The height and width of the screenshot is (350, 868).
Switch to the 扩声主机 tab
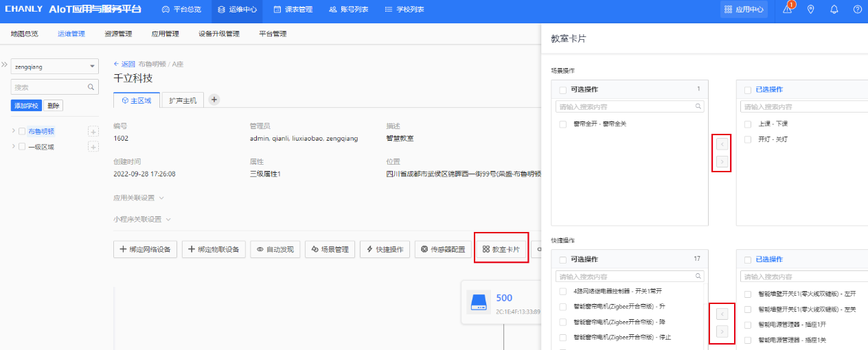click(183, 100)
